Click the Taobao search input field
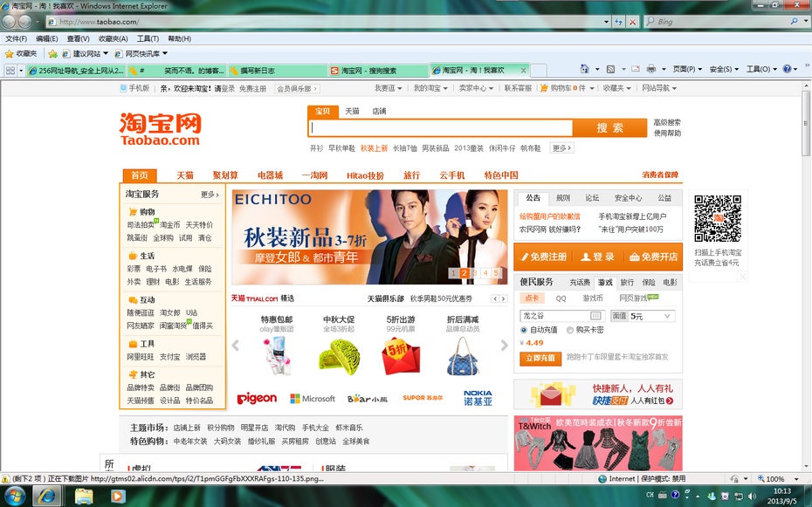The image size is (812, 507). [441, 127]
